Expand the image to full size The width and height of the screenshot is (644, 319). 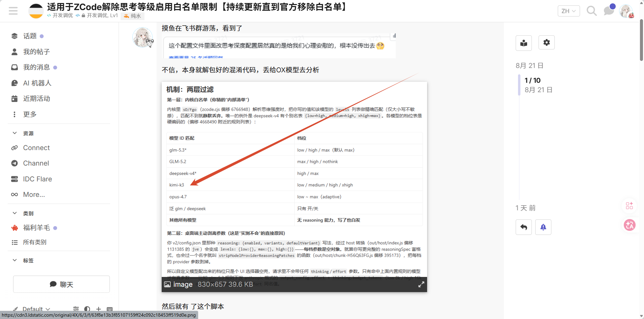(421, 285)
